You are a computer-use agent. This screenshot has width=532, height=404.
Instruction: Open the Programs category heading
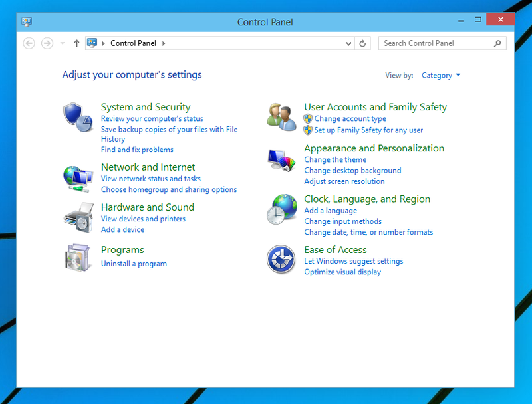coord(122,250)
